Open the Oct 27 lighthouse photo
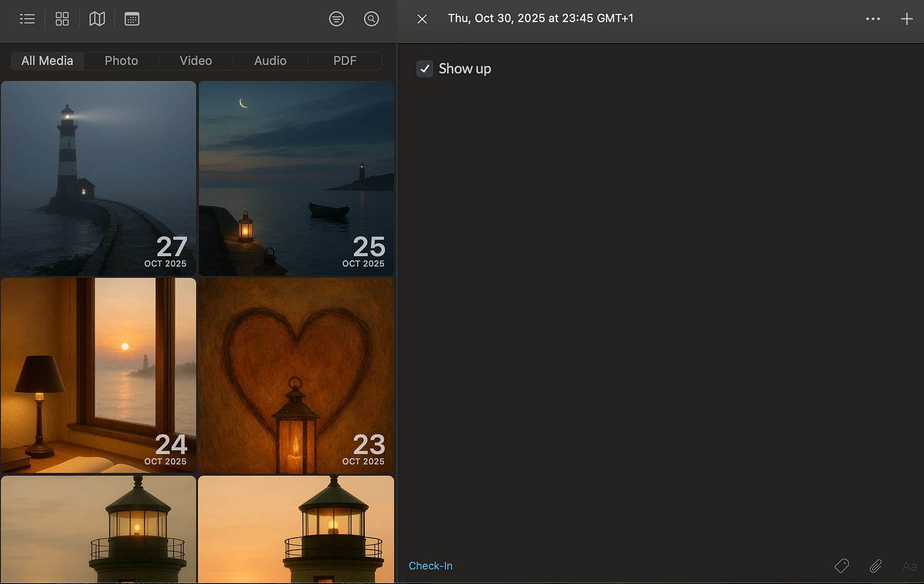The width and height of the screenshot is (924, 584). click(x=98, y=178)
